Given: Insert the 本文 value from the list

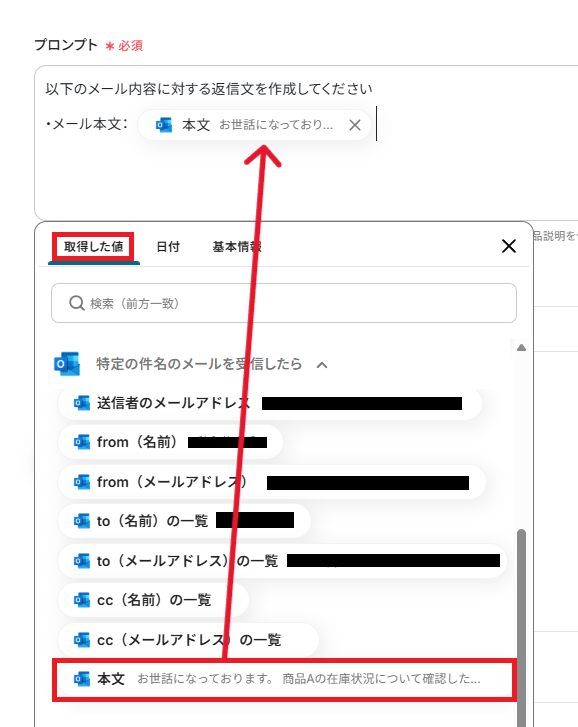Looking at the screenshot, I should click(284, 679).
